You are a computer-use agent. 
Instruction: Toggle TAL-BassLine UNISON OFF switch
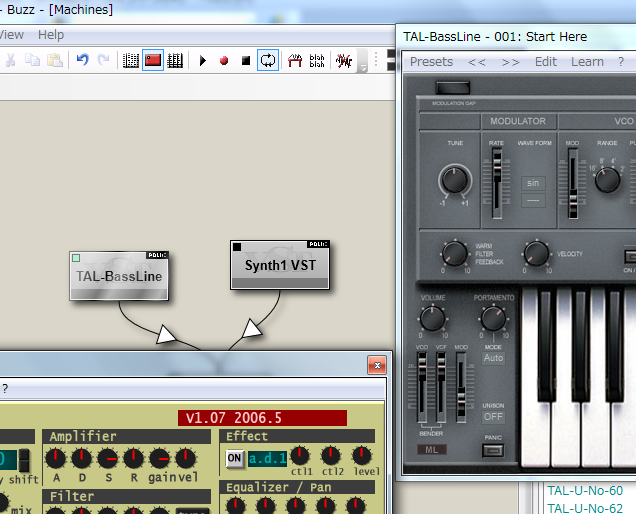point(493,416)
